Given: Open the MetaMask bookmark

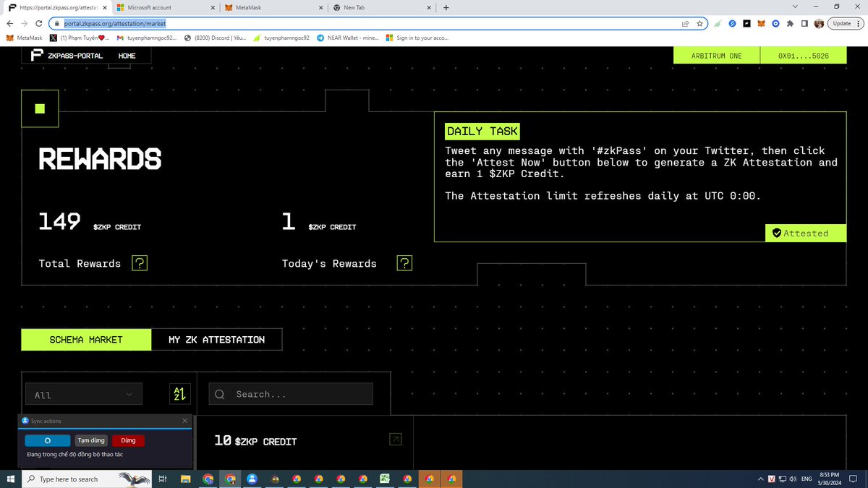Looking at the screenshot, I should (x=24, y=38).
